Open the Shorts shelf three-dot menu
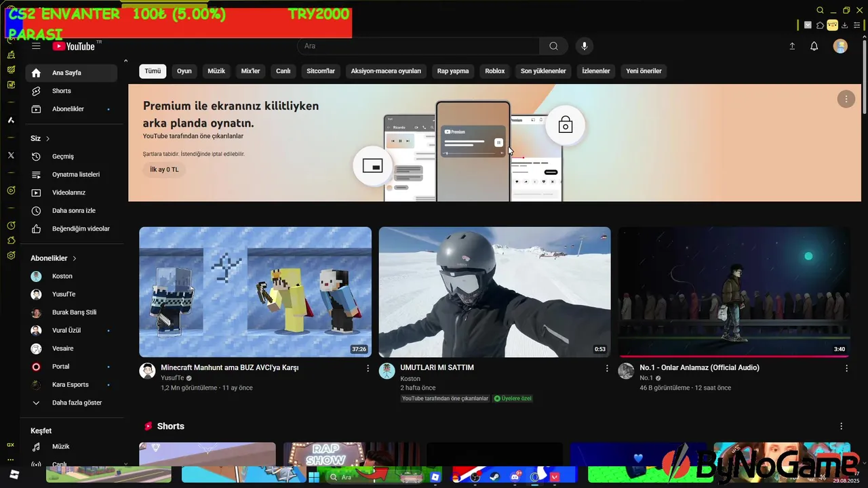Image resolution: width=868 pixels, height=488 pixels. [842, 426]
